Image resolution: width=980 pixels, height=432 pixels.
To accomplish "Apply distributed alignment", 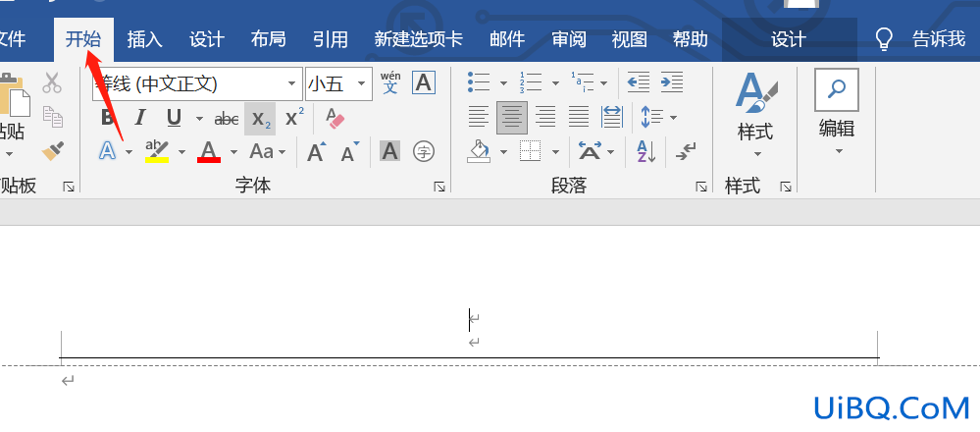I will coord(612,116).
